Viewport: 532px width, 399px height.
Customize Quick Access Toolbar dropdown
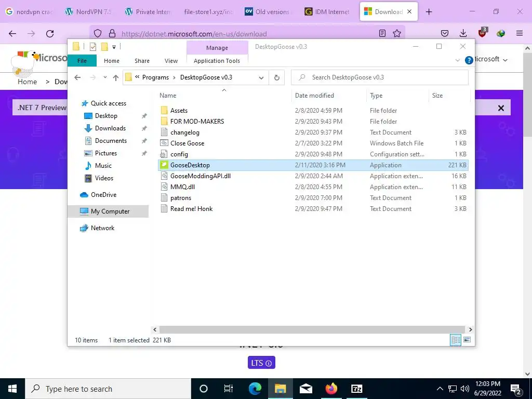coord(114,47)
